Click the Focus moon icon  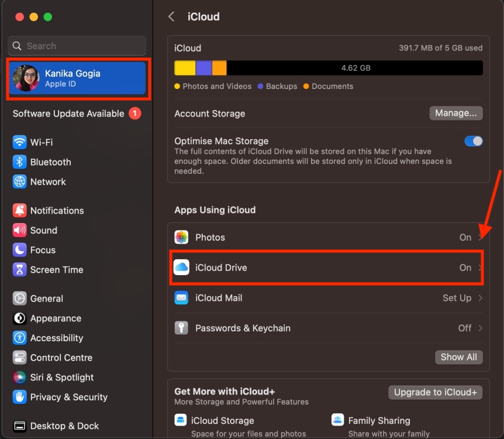(18, 250)
